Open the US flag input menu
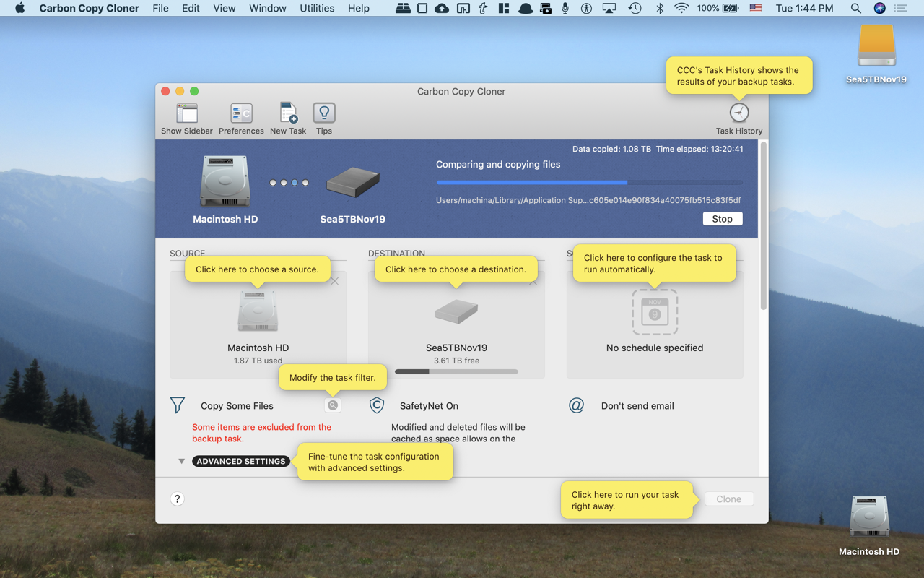 [x=756, y=8]
